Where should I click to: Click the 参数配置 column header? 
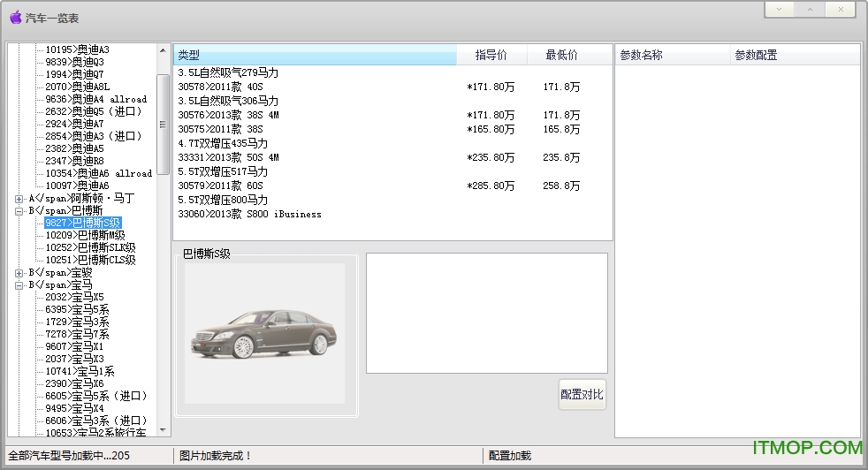pos(756,56)
